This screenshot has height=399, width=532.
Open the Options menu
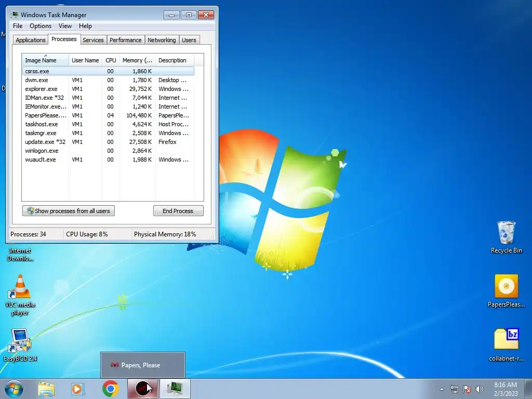(x=41, y=26)
